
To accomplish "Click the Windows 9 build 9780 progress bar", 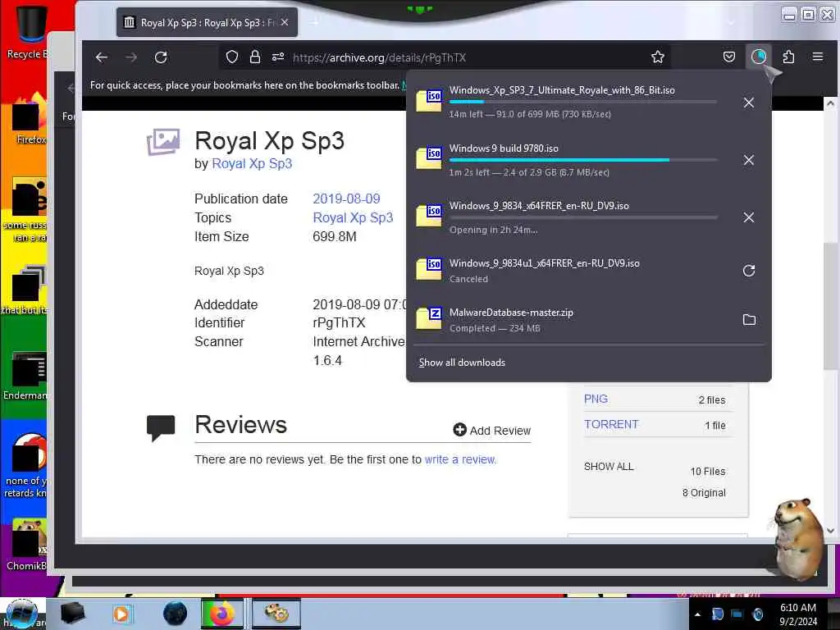I will [x=583, y=160].
